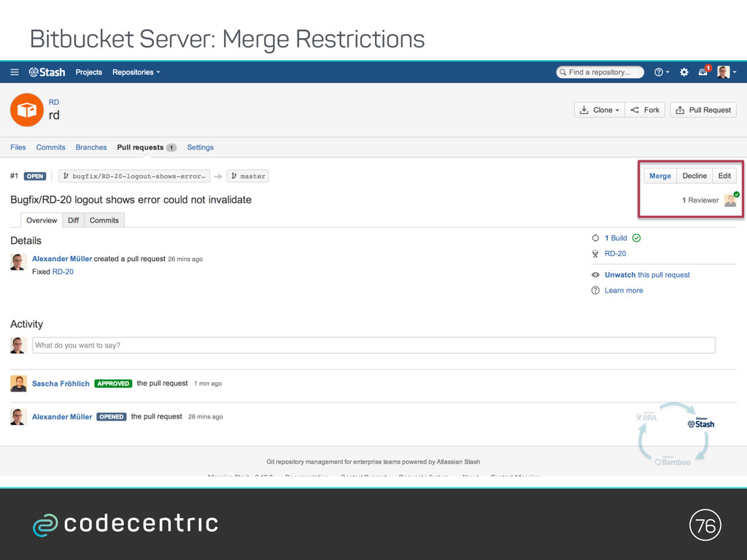Image resolution: width=747 pixels, height=560 pixels.
Task: Expand the Repositories dropdown
Action: (x=136, y=72)
